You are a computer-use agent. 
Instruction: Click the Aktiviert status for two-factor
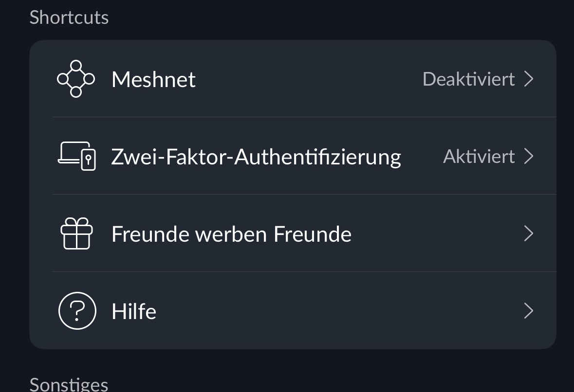[x=479, y=156]
